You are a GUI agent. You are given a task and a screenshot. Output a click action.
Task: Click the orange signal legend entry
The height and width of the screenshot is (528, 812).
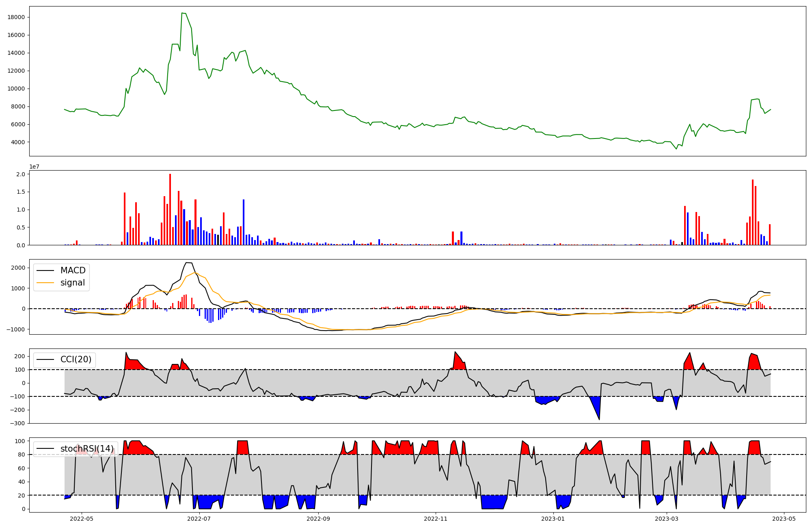click(73, 283)
